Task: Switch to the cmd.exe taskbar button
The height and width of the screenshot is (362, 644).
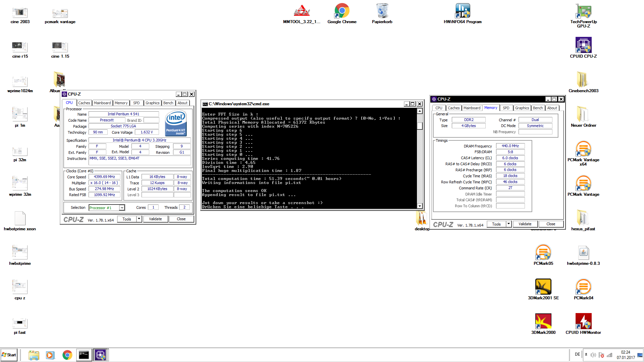Action: 84,355
